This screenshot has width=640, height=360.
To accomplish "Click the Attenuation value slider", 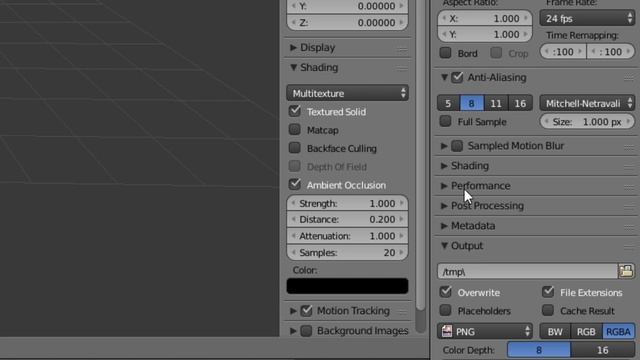I will point(347,236).
